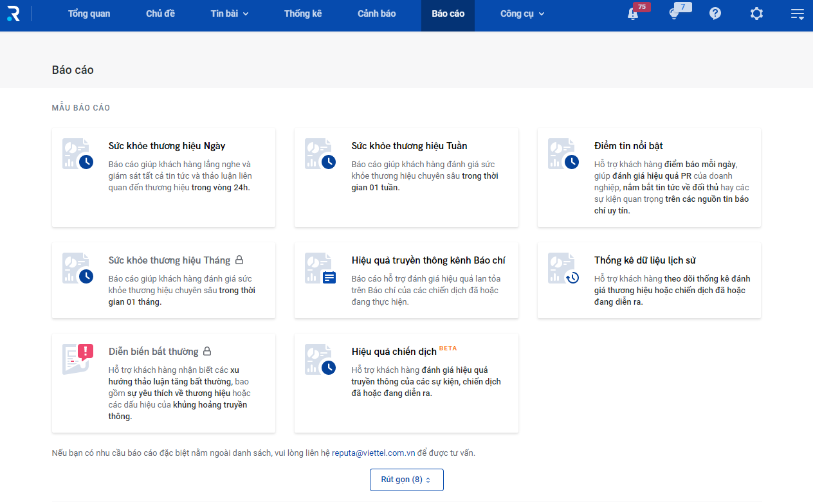The height and width of the screenshot is (504, 813).
Task: Click description text 'gian 01 tháng.'
Action: point(135,302)
